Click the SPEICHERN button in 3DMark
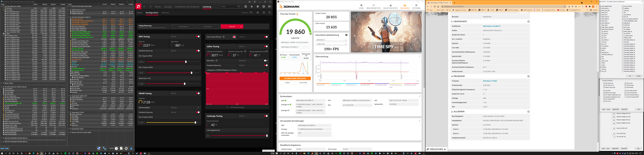644x155 pixels. [x=303, y=83]
